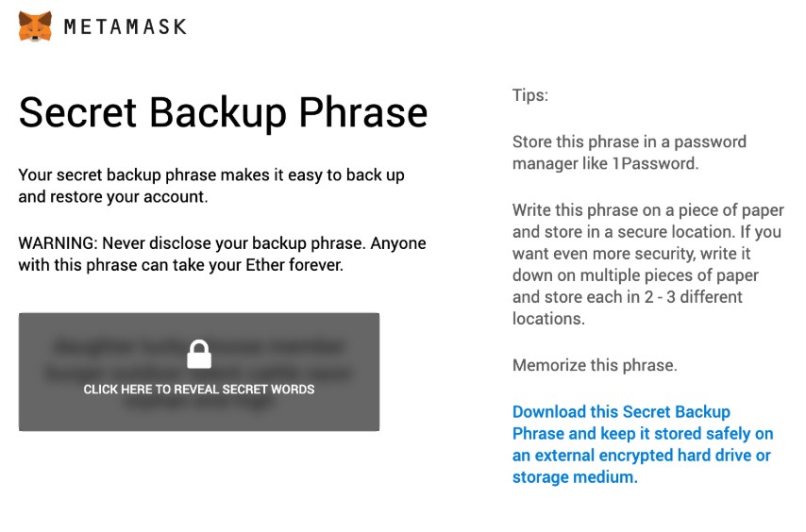Open the Download this Secret Backup Phrase link

coord(643,444)
